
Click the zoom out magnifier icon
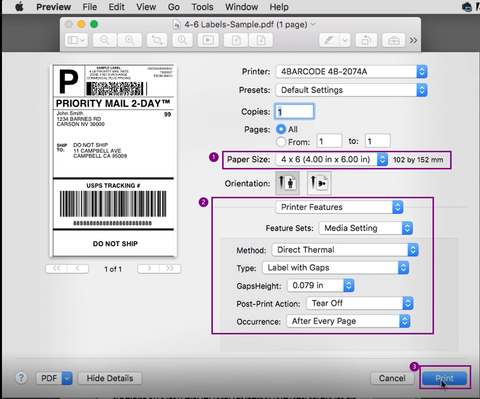pyautogui.click(x=105, y=40)
